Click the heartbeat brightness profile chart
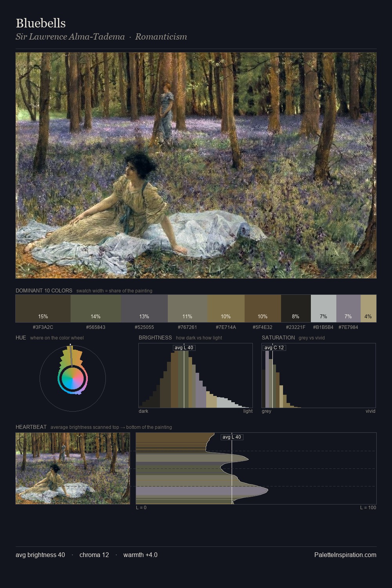 pyautogui.click(x=256, y=468)
